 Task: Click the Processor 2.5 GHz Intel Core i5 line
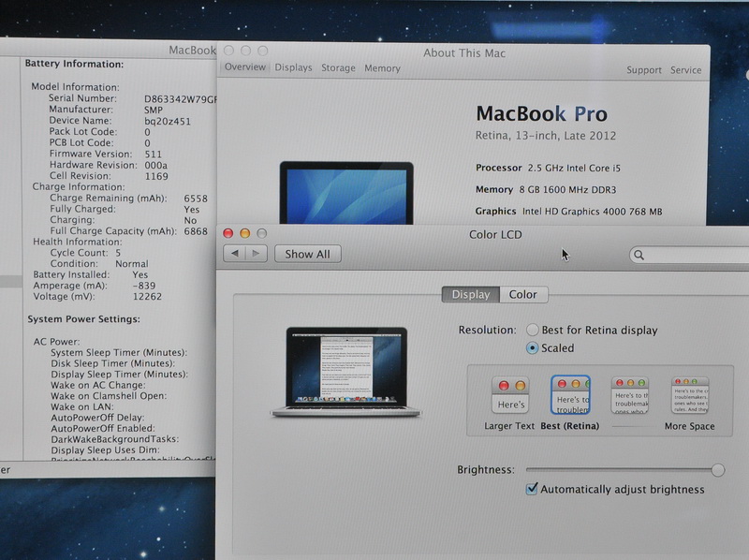point(548,169)
